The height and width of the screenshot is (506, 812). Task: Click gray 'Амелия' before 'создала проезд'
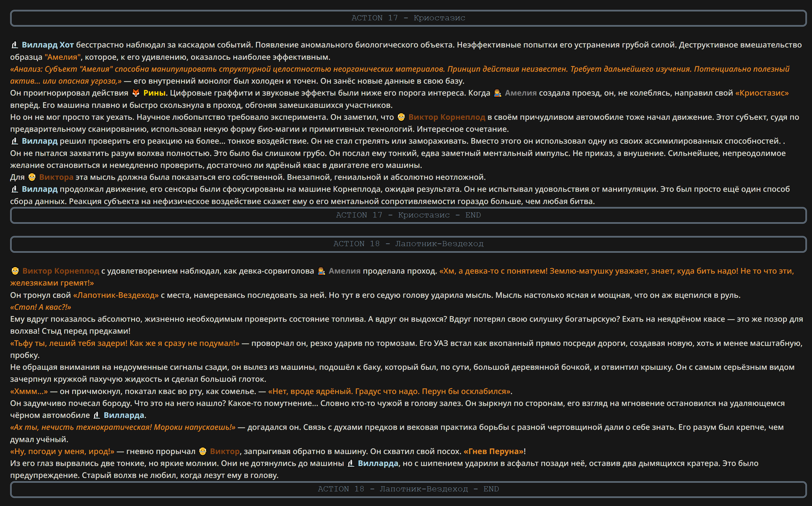coord(520,93)
